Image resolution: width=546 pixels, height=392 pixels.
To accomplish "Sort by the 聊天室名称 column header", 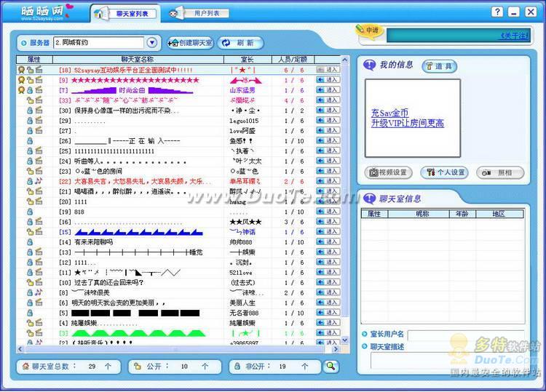I will point(138,59).
